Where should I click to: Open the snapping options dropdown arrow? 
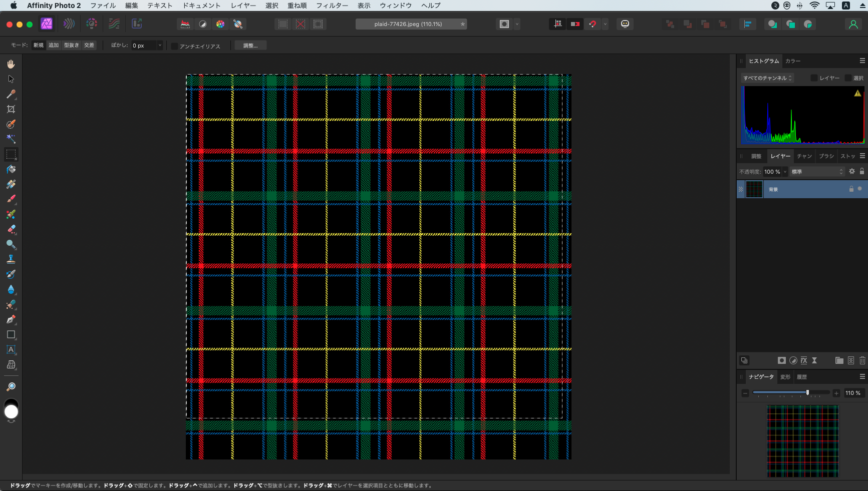coord(605,24)
